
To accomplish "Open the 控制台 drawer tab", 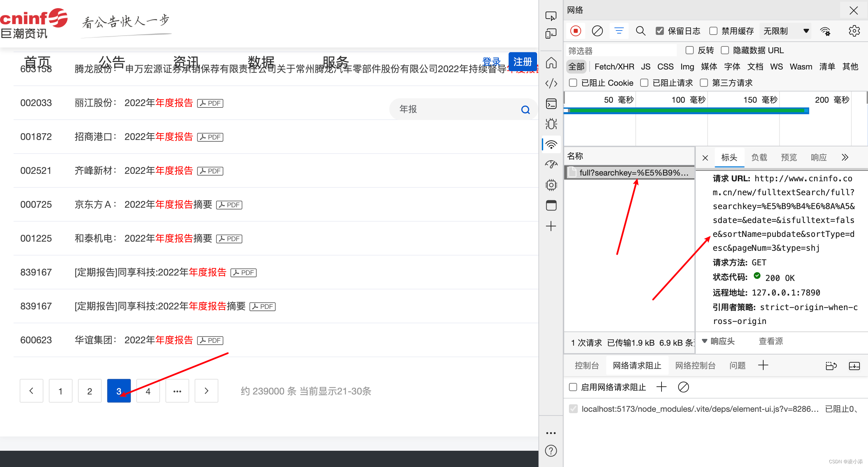I will [x=587, y=365].
